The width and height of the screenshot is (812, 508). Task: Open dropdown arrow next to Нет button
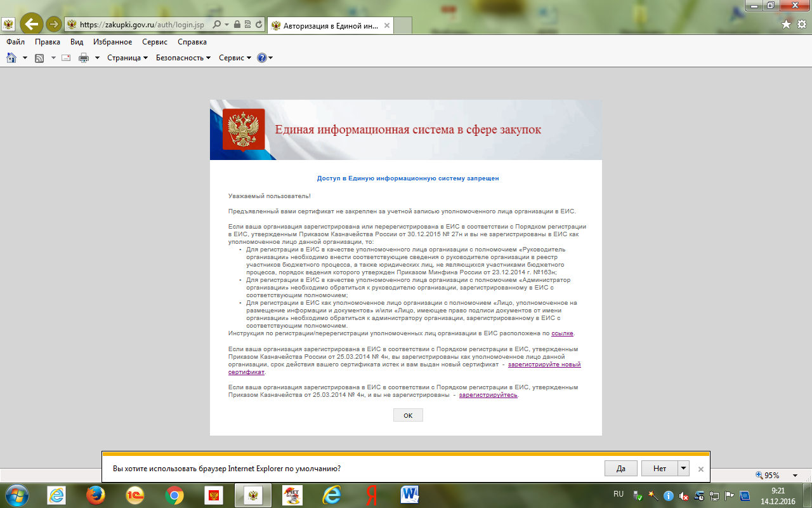(683, 469)
